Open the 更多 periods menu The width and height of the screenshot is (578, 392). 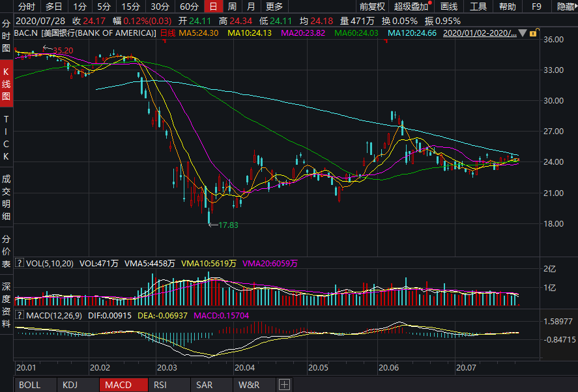(x=274, y=7)
